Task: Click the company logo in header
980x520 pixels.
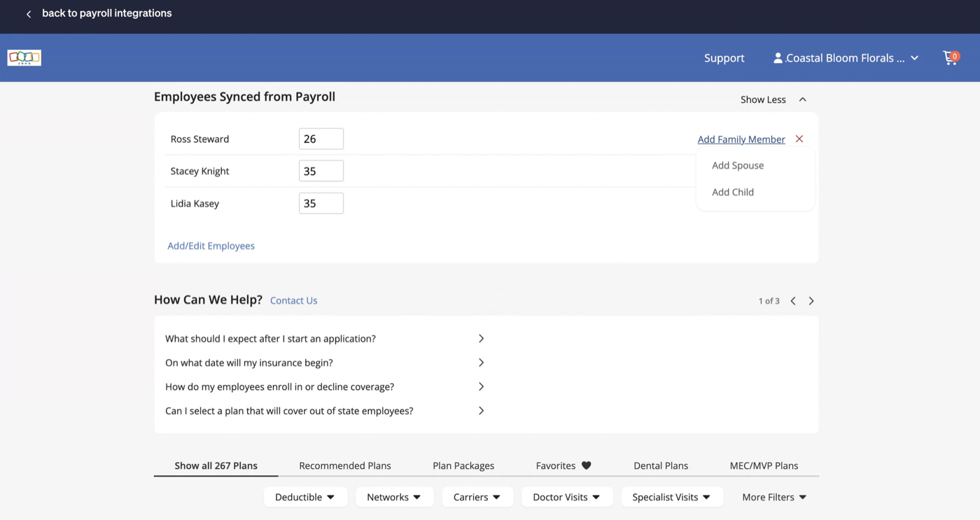Action: 24,57
